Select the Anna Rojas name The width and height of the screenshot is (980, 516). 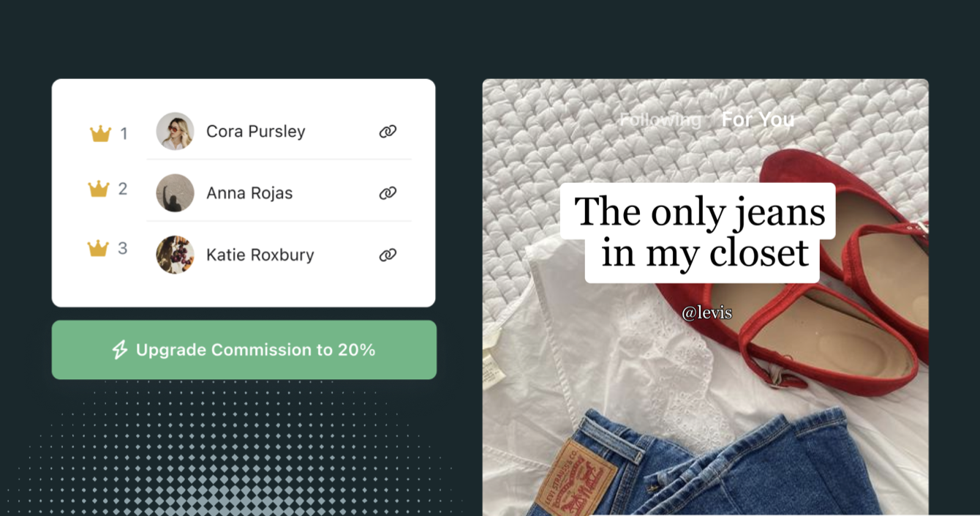249,193
